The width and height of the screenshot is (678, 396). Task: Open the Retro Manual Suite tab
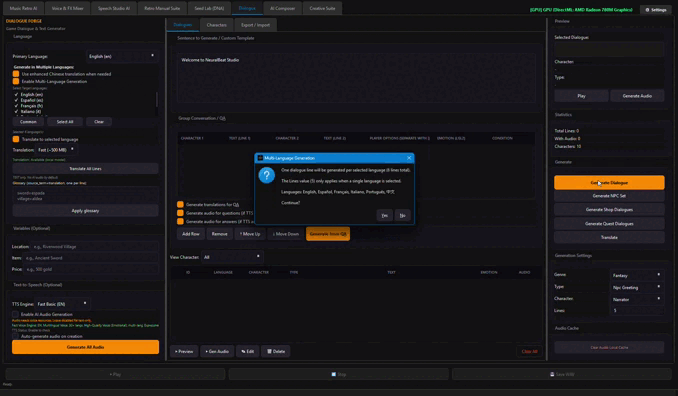(x=162, y=8)
